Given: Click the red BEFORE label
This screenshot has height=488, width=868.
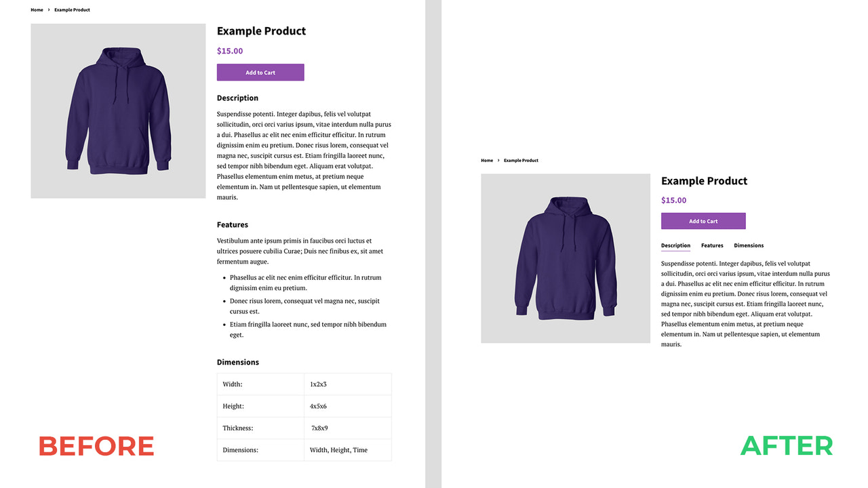Looking at the screenshot, I should click(96, 446).
